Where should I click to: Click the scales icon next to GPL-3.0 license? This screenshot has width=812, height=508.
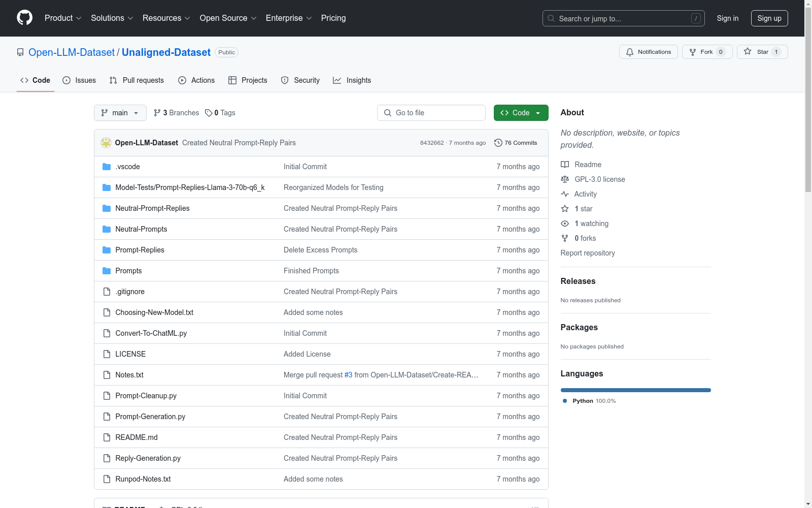(565, 179)
